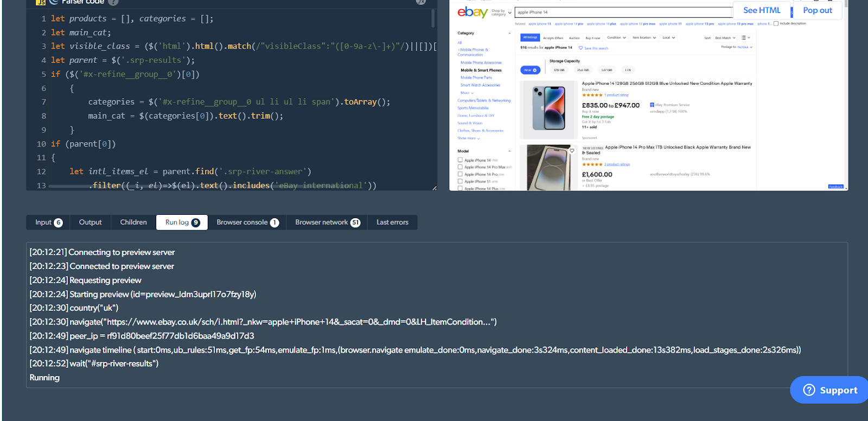Switch to the Output tab
This screenshot has width=868, height=421.
(90, 222)
